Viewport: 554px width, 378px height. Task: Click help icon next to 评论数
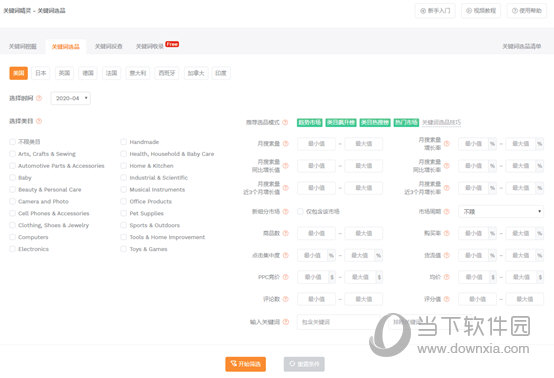tap(285, 299)
